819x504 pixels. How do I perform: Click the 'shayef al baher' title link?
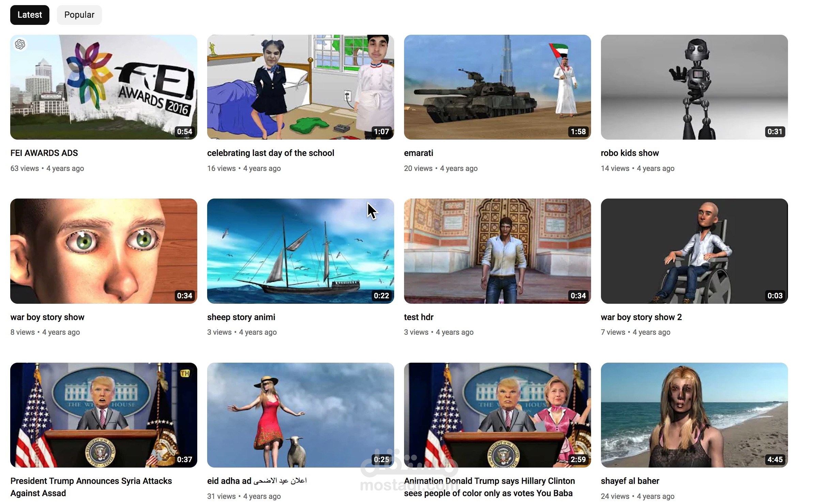tap(630, 481)
